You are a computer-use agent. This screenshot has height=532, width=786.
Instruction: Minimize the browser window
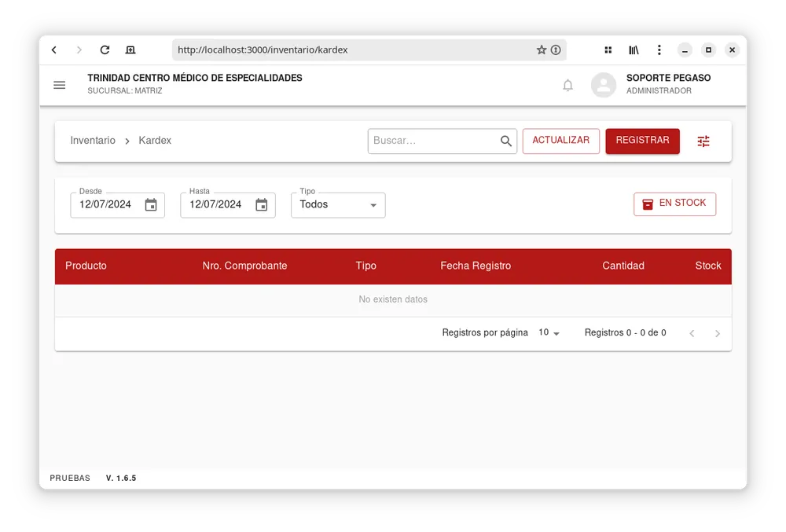[x=685, y=50]
